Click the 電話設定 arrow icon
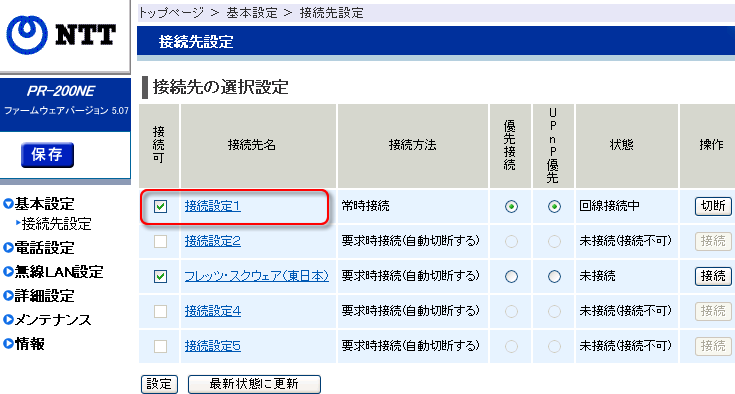The width and height of the screenshot is (735, 394). 8,247
